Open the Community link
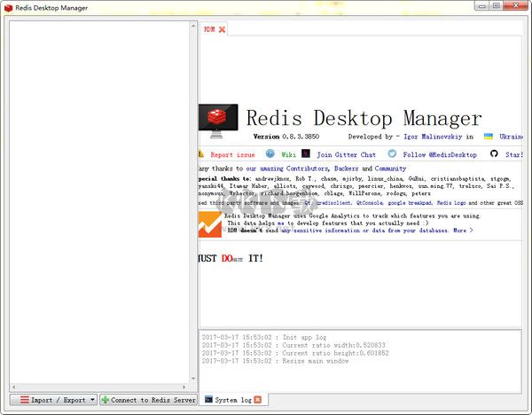The image size is (532, 415). pyautogui.click(x=390, y=168)
